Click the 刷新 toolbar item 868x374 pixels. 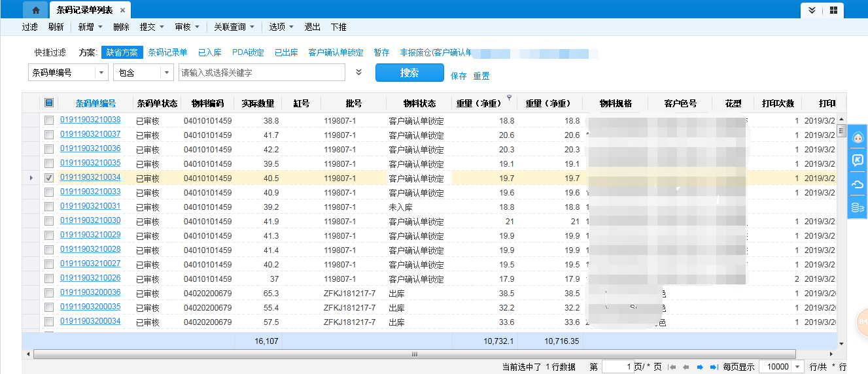click(x=56, y=27)
